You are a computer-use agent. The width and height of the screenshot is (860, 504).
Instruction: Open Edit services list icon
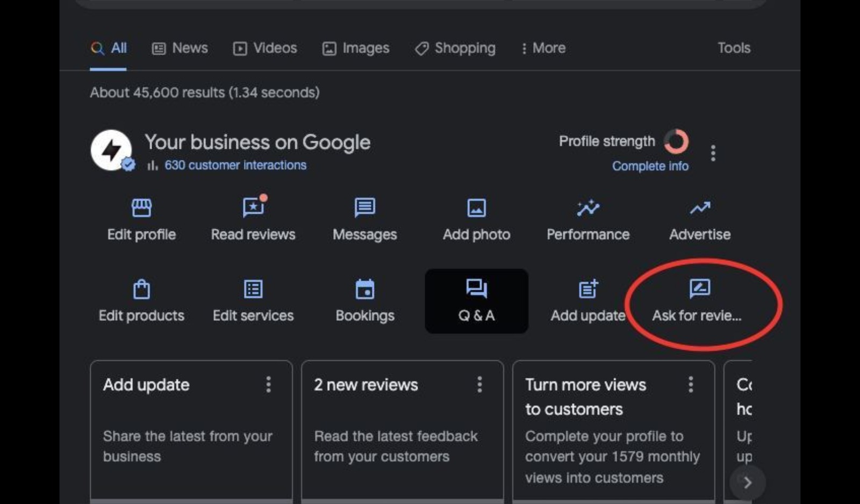[x=253, y=289]
